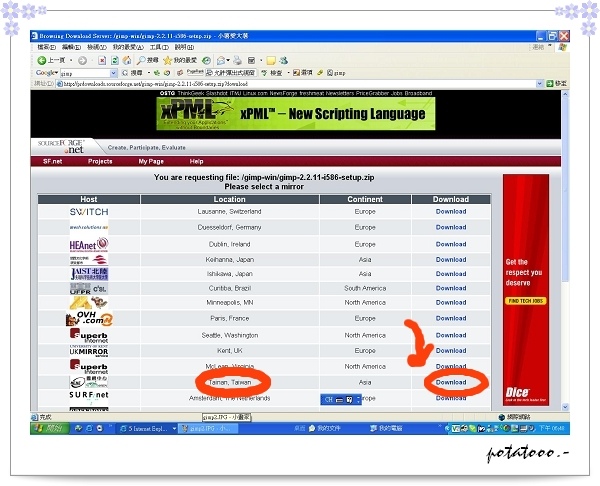The width and height of the screenshot is (600, 486).
Task: Open the 說明(H) Help menu
Action: click(x=184, y=47)
